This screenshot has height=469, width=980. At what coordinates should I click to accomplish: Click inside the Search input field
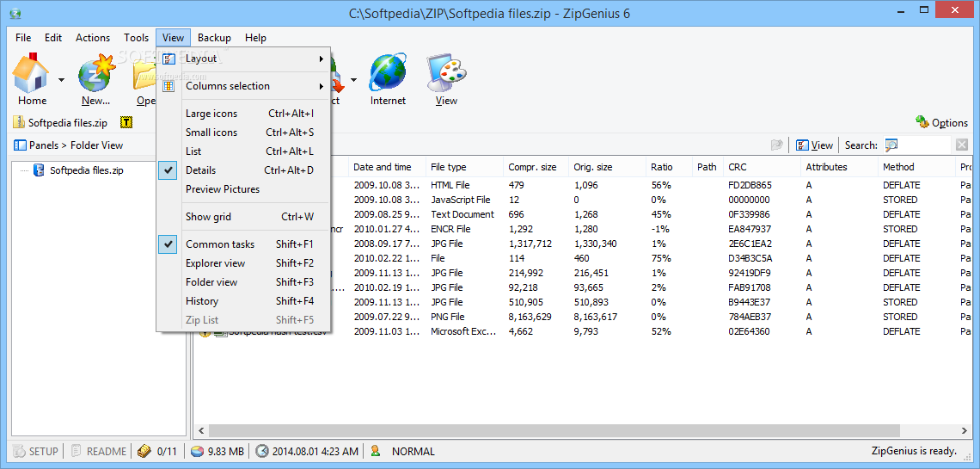pos(923,145)
